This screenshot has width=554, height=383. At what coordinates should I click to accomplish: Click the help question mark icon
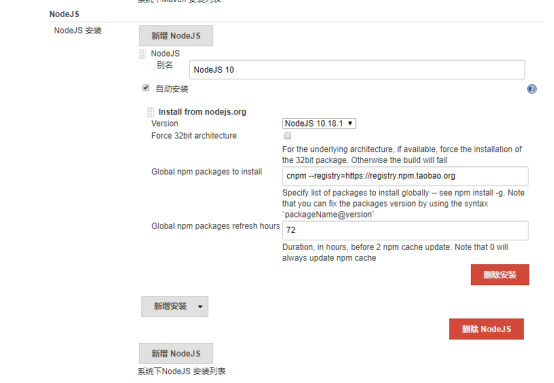click(531, 89)
